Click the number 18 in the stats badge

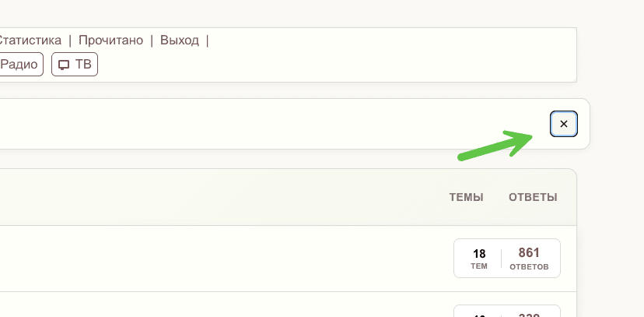[x=479, y=253]
